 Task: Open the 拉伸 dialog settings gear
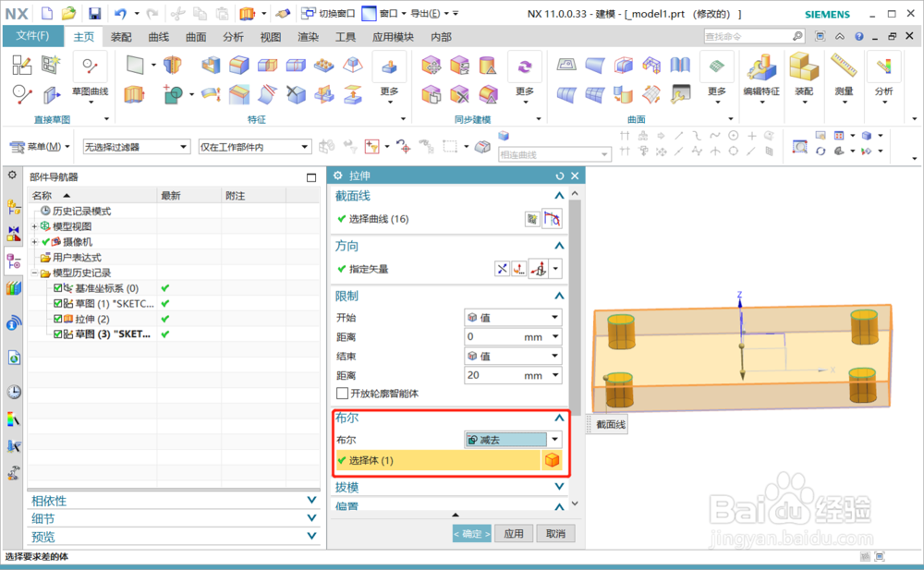337,176
